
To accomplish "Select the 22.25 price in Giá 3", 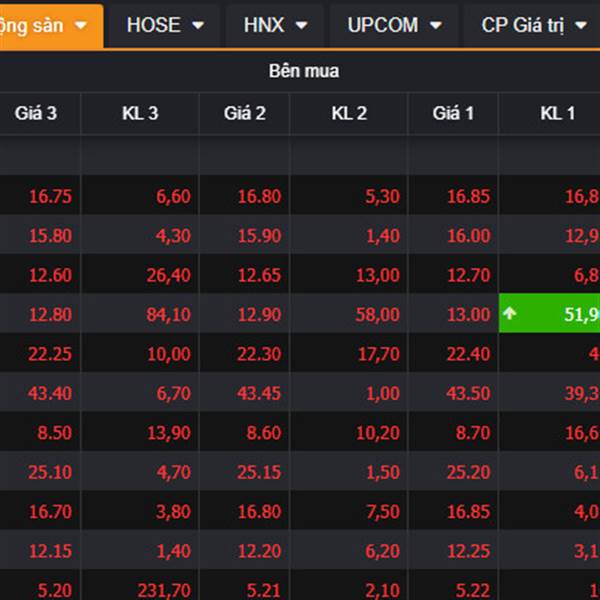I will point(50,354).
